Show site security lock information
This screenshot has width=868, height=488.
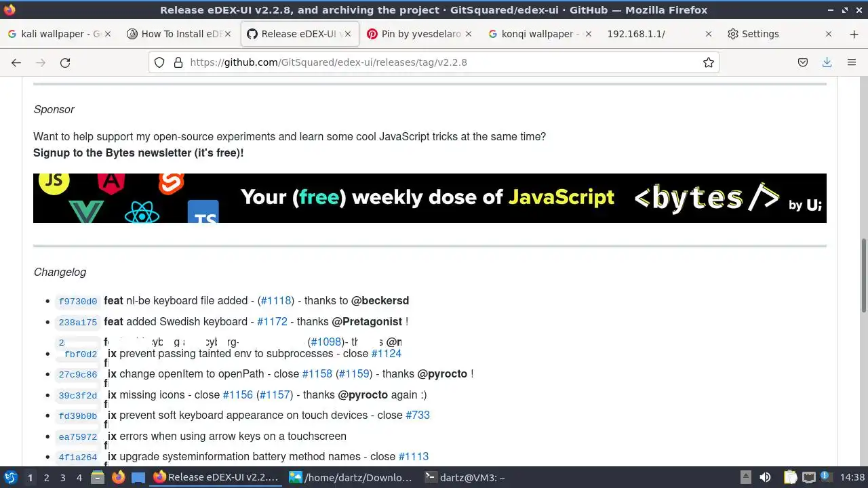coord(178,62)
